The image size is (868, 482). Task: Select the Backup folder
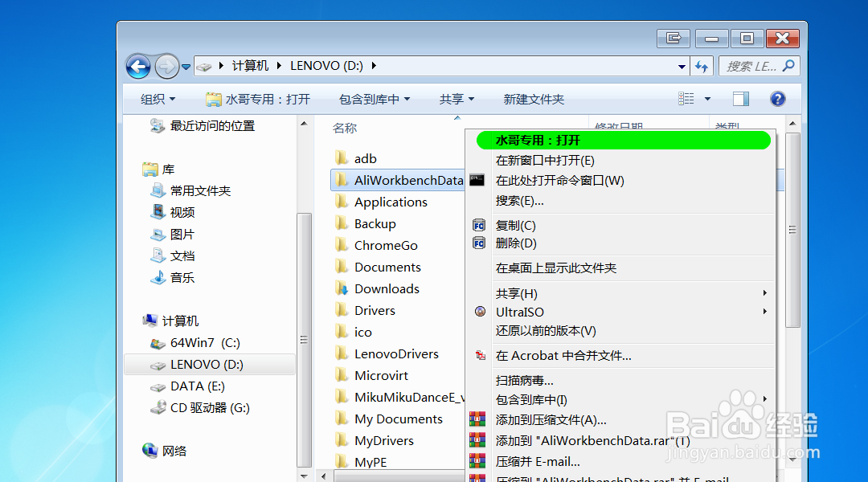(x=366, y=223)
